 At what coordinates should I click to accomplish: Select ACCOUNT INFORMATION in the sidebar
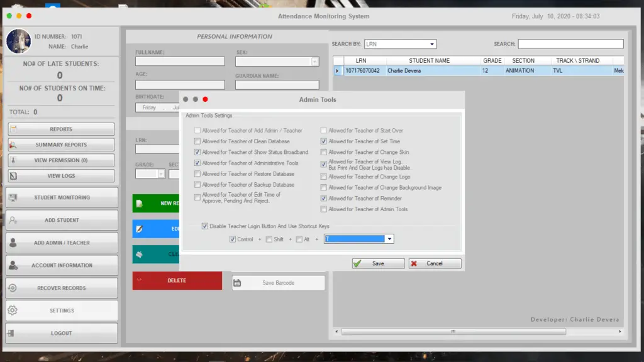point(61,265)
